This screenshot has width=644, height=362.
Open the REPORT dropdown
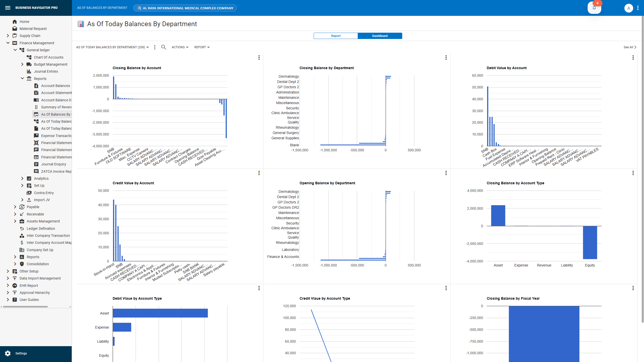point(202,47)
